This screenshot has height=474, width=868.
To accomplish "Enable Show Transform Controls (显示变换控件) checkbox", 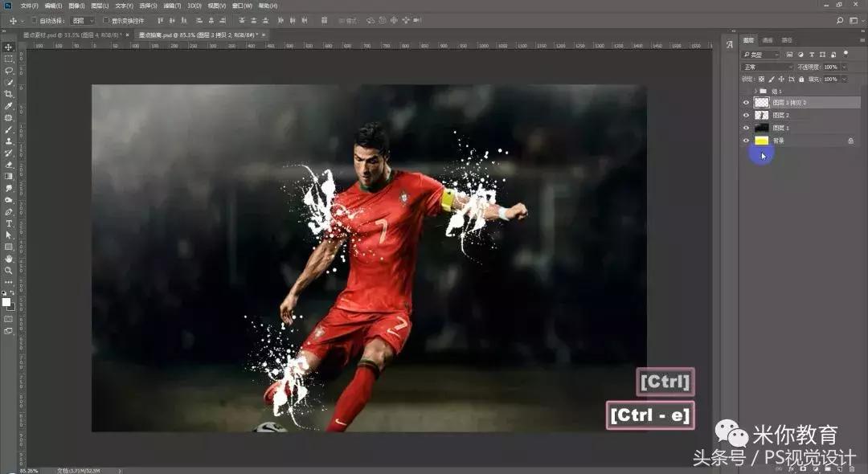I will tap(106, 20).
